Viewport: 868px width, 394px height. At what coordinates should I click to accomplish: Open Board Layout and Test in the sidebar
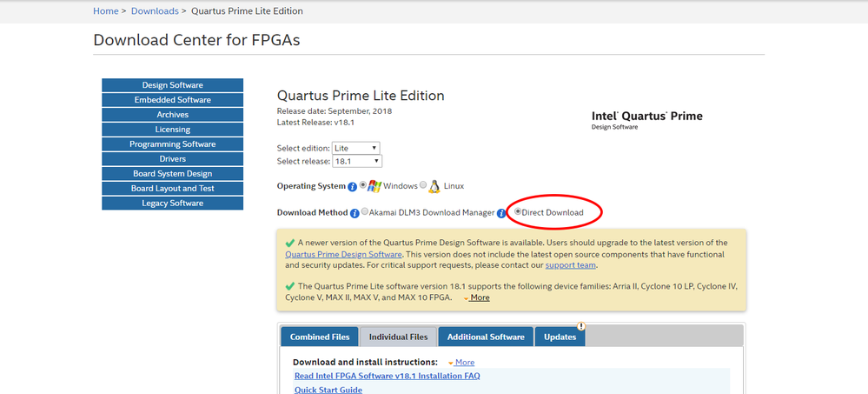tap(172, 189)
